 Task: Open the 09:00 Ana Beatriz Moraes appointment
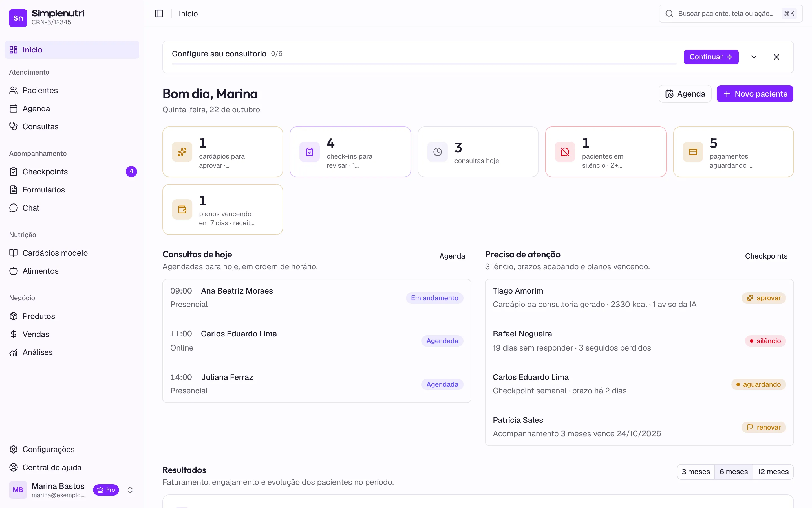[x=317, y=298]
